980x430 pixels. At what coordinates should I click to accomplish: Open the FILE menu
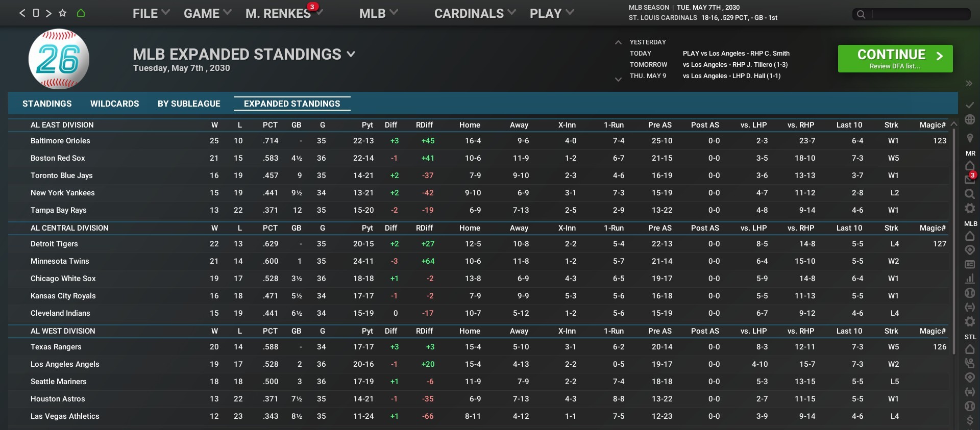point(151,14)
